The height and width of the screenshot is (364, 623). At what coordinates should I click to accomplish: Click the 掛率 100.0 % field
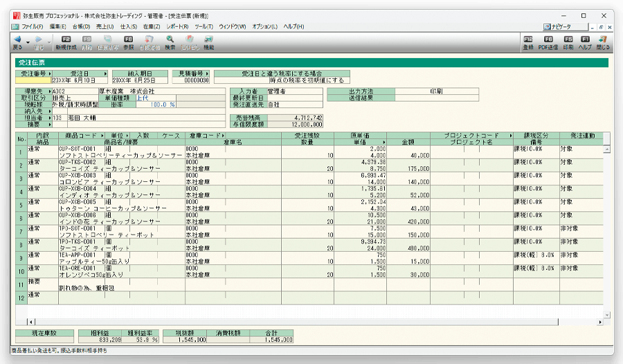coord(156,104)
